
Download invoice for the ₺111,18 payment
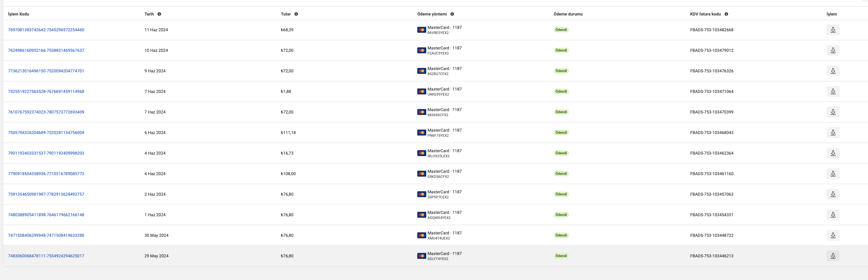point(833,132)
